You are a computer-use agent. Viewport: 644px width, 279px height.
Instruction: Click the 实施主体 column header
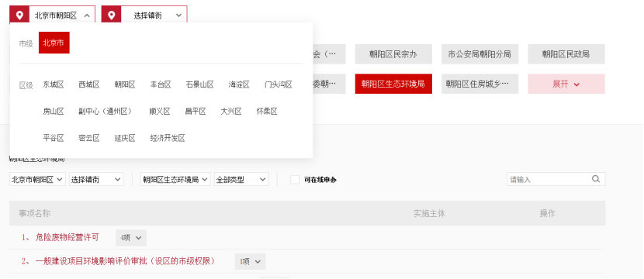pos(429,213)
